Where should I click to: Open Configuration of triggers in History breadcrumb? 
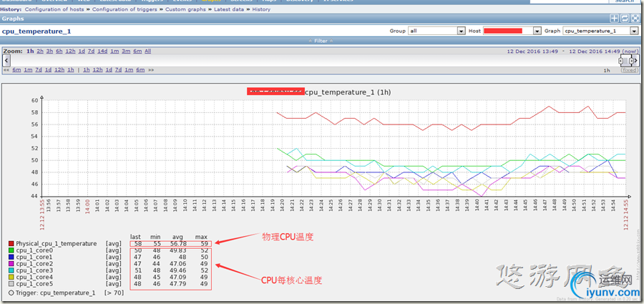pos(125,9)
